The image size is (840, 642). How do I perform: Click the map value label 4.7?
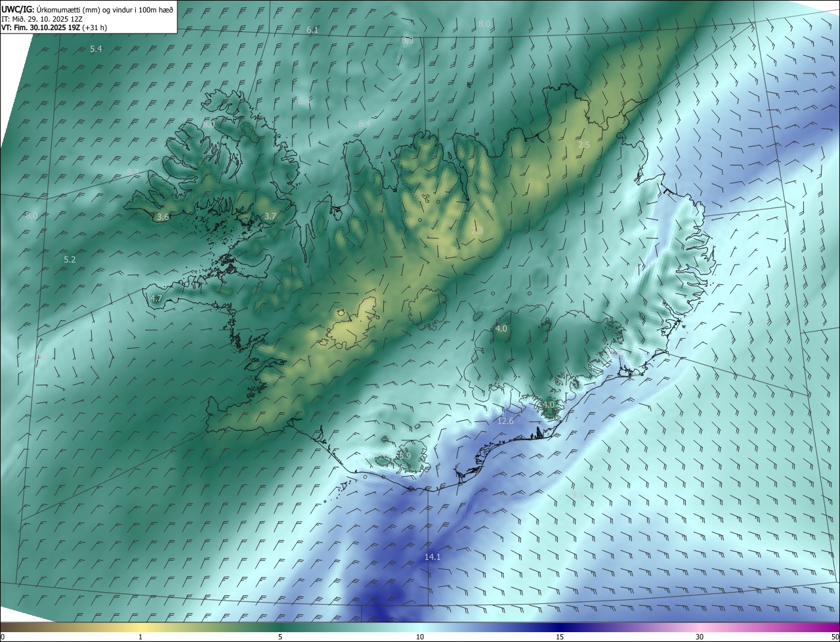point(156,298)
